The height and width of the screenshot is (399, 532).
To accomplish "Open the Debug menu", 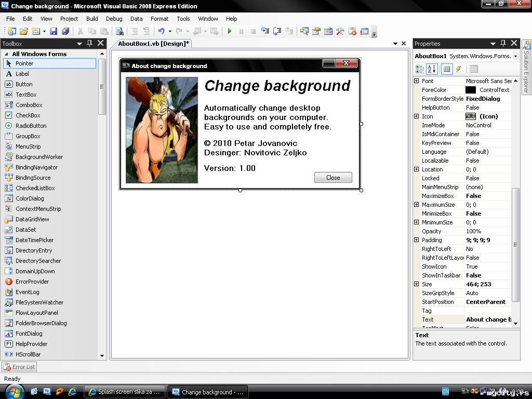I will click(114, 19).
